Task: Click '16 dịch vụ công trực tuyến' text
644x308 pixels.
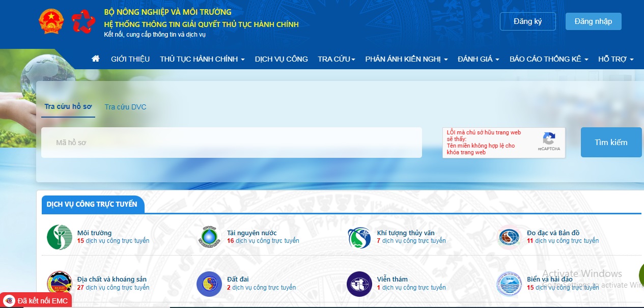Action: 263,241
